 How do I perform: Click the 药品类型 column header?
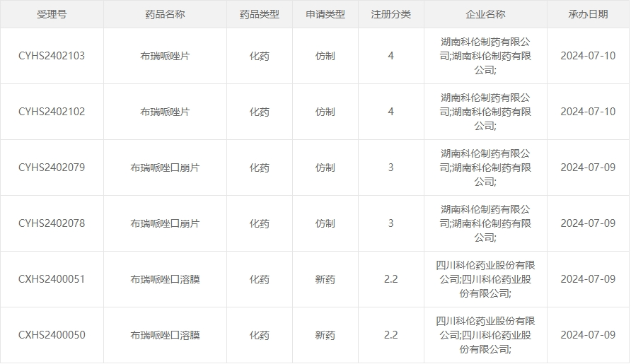pyautogui.click(x=260, y=14)
